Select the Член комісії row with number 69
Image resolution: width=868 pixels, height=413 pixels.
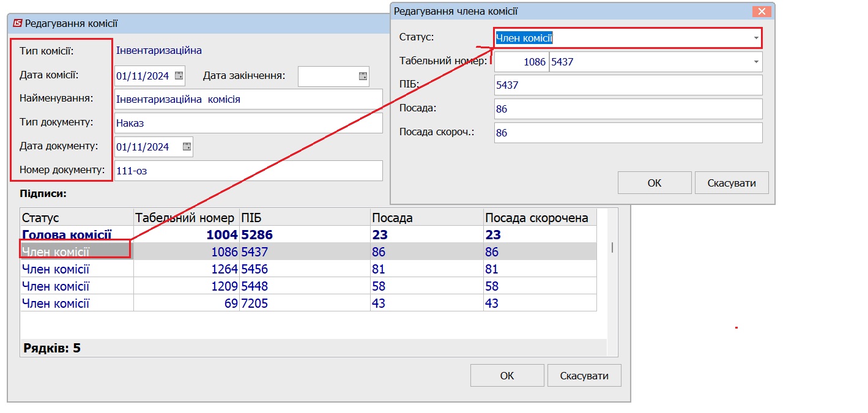(308, 303)
